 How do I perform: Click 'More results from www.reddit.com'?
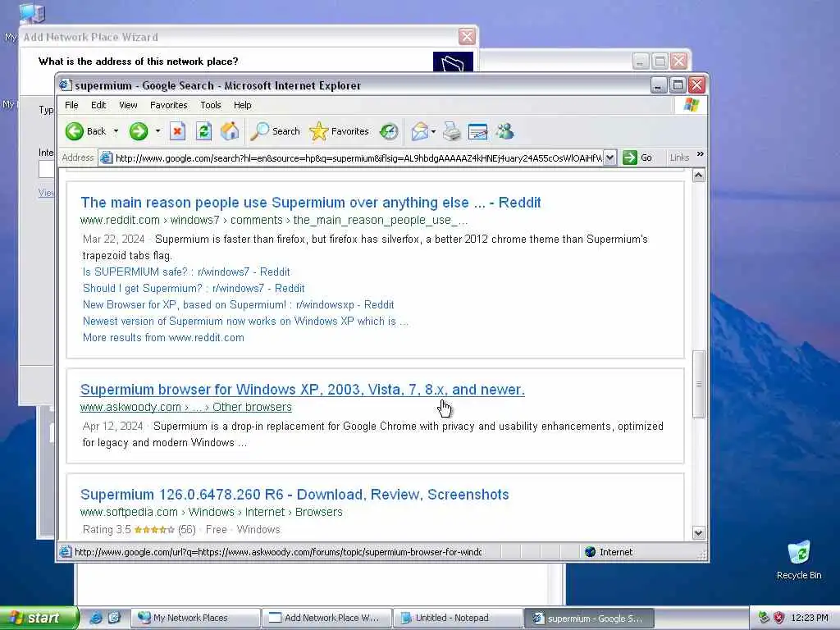pos(163,337)
